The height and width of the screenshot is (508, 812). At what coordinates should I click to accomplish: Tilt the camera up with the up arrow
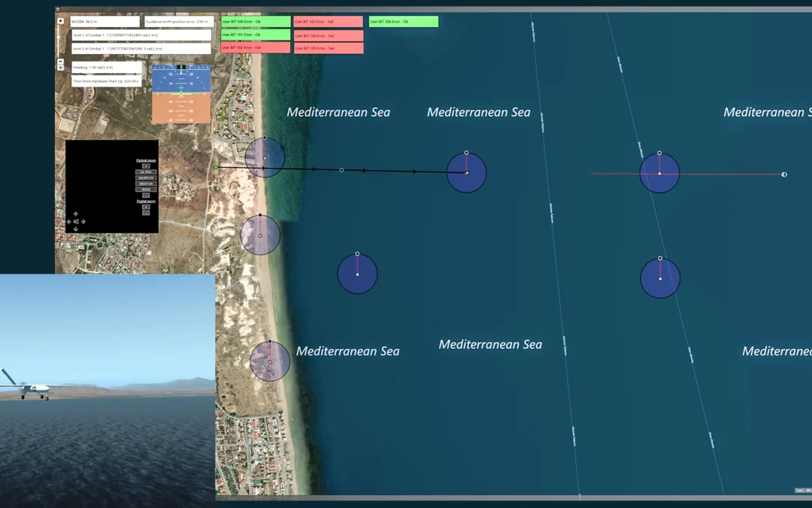pos(76,214)
